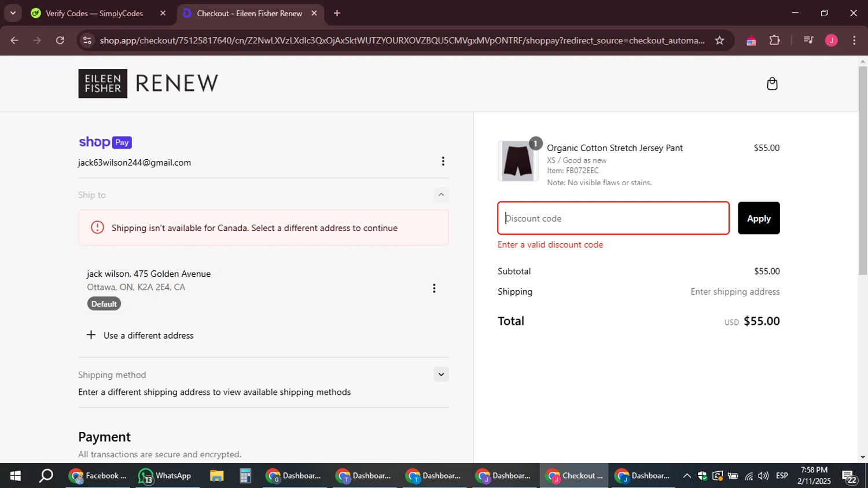Click the ESP language indicator
Image resolution: width=868 pixels, height=488 pixels.
[x=782, y=476]
